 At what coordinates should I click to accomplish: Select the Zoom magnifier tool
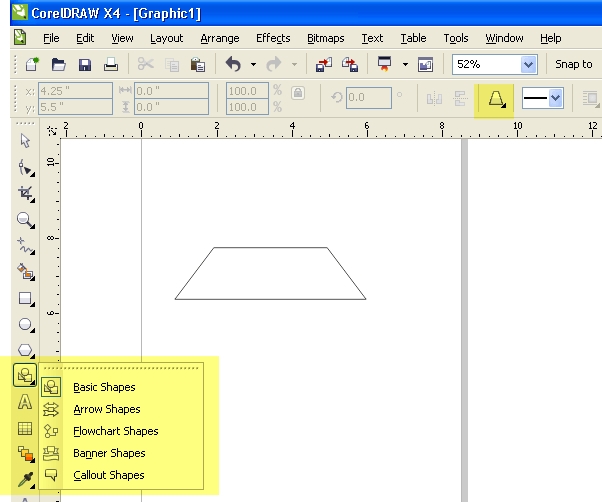[x=26, y=220]
